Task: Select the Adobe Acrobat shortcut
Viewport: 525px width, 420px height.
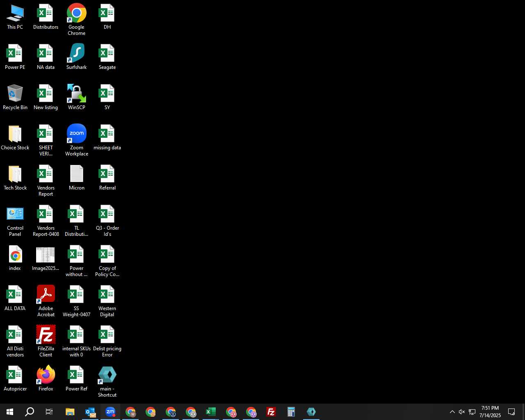Action: pyautogui.click(x=46, y=301)
